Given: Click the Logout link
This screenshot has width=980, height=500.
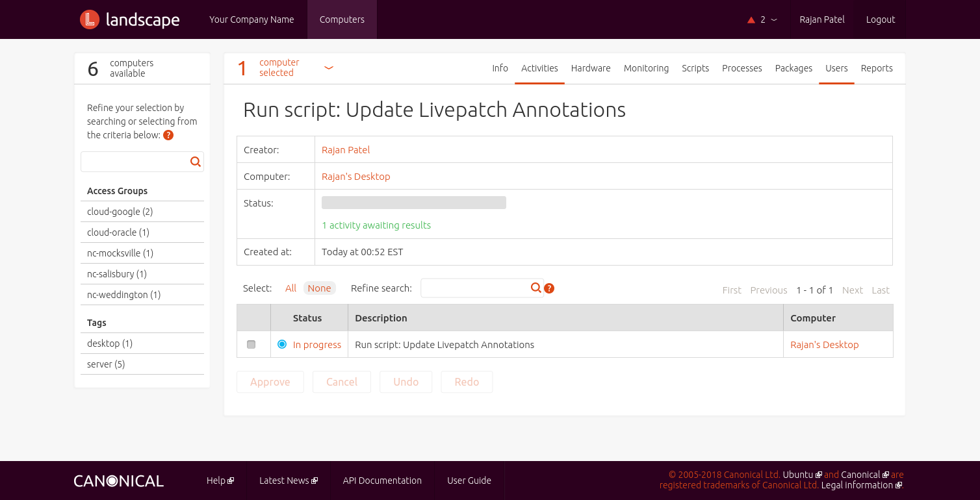Looking at the screenshot, I should pyautogui.click(x=881, y=19).
